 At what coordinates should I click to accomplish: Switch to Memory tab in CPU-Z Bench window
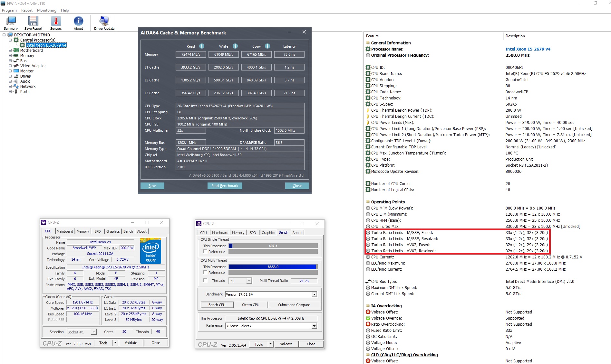(238, 233)
